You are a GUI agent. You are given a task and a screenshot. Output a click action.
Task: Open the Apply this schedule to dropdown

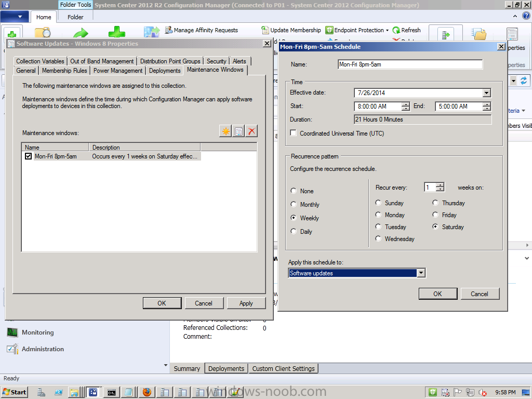pos(421,273)
